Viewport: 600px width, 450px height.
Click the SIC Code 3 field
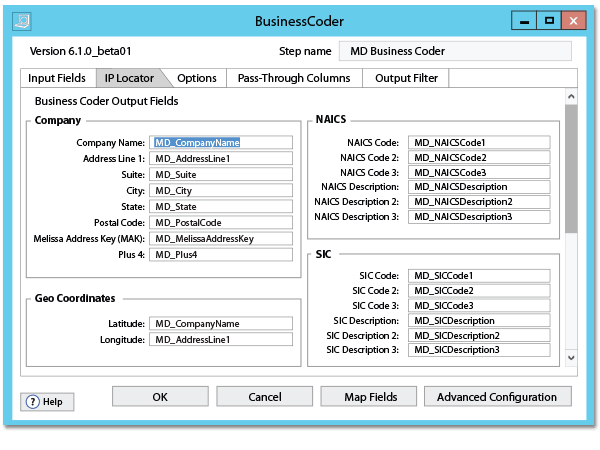pos(479,305)
